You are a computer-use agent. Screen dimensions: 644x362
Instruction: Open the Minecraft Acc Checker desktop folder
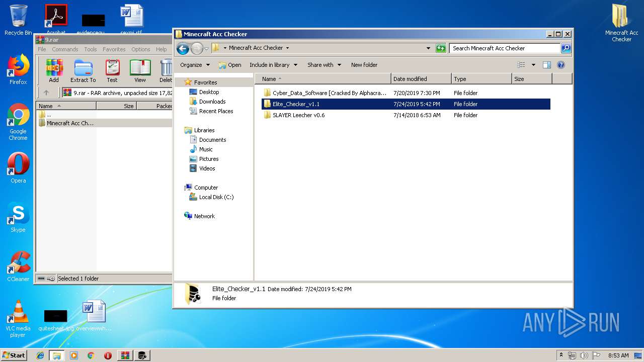pos(622,23)
